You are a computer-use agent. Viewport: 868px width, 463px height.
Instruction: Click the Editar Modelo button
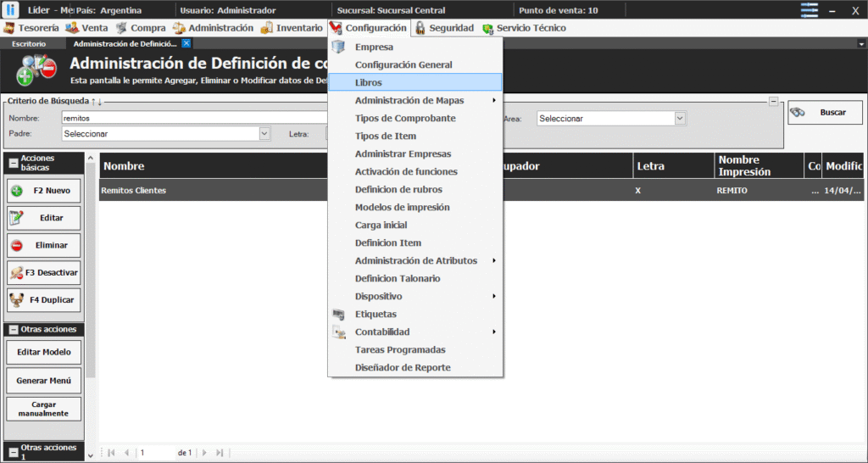(x=44, y=352)
